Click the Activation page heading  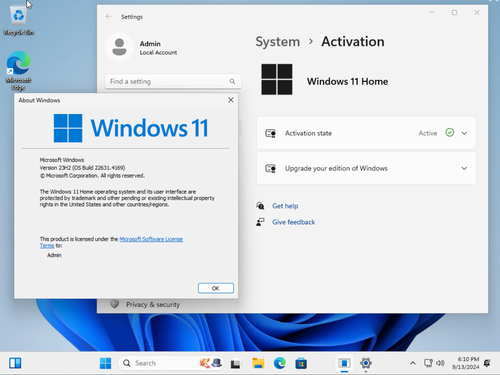tap(353, 42)
